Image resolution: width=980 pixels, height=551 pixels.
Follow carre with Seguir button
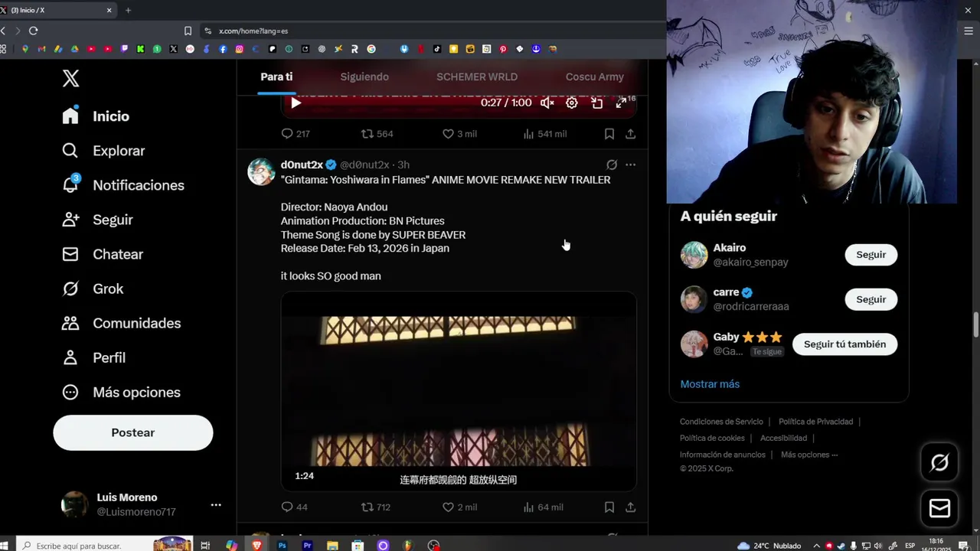coord(871,299)
